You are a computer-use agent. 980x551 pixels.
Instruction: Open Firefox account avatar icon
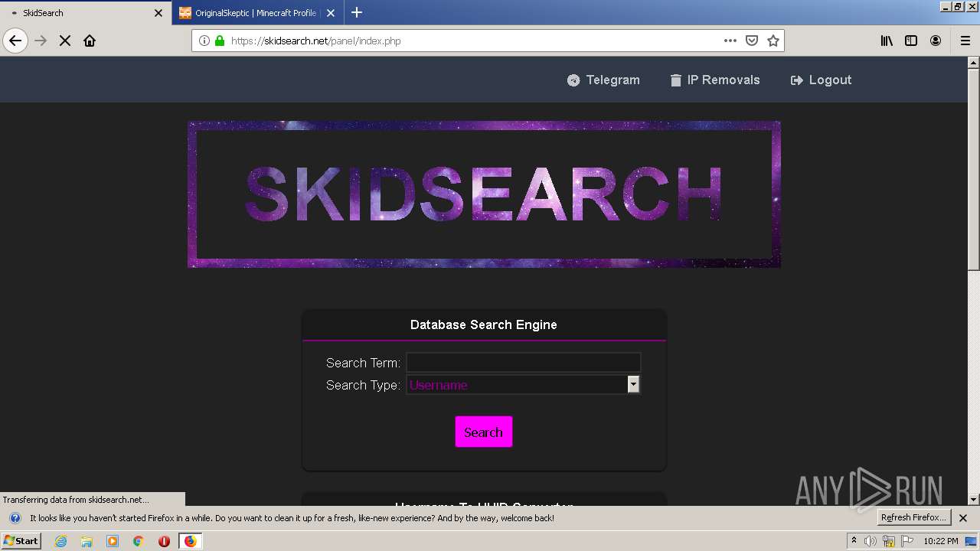936,41
